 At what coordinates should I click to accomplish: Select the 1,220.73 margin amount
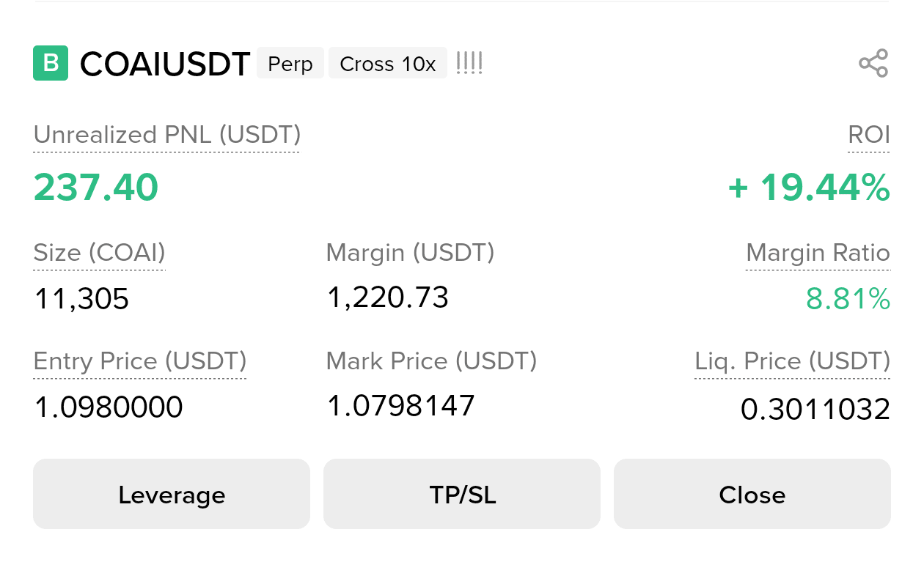388,297
